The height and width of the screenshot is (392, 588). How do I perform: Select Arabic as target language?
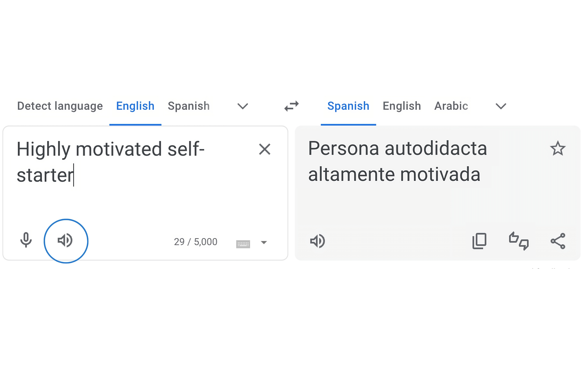pyautogui.click(x=451, y=106)
